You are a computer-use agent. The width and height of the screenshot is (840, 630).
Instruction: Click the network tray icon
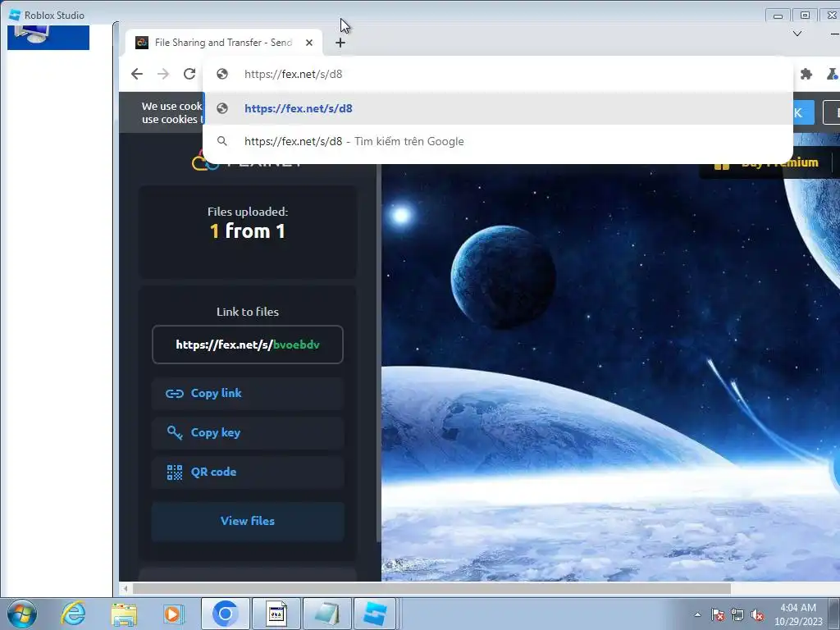737,614
